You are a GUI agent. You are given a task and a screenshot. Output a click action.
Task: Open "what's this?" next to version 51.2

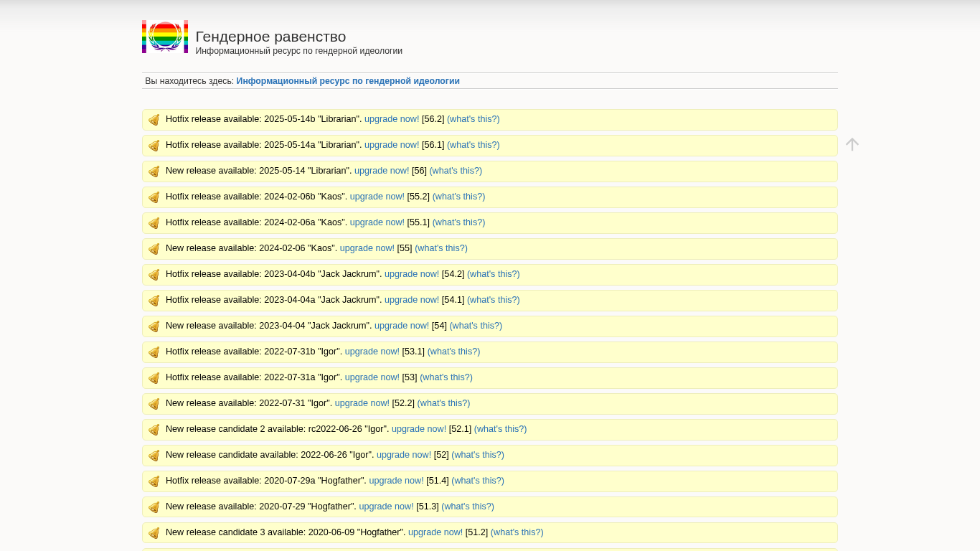pyautogui.click(x=517, y=532)
